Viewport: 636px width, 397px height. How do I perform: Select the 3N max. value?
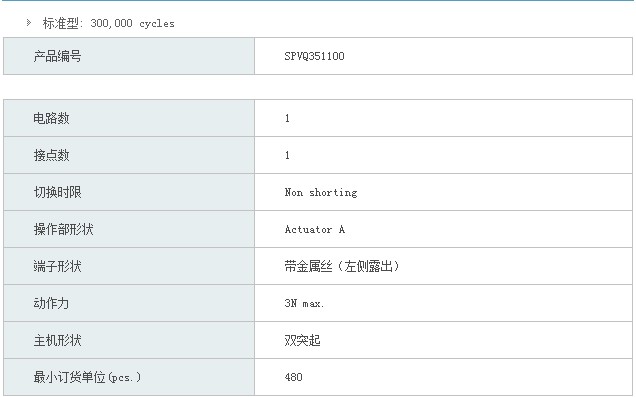[x=304, y=303]
